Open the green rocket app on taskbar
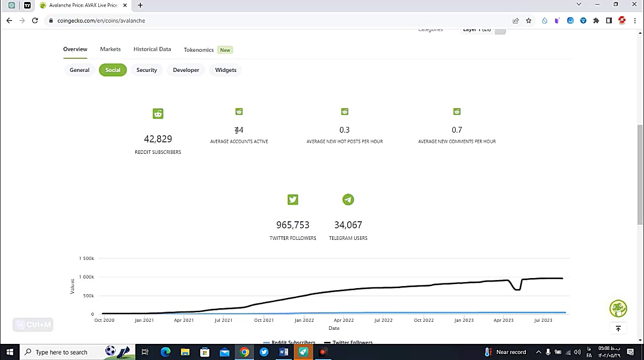Image resolution: width=644 pixels, height=360 pixels. click(x=303, y=352)
